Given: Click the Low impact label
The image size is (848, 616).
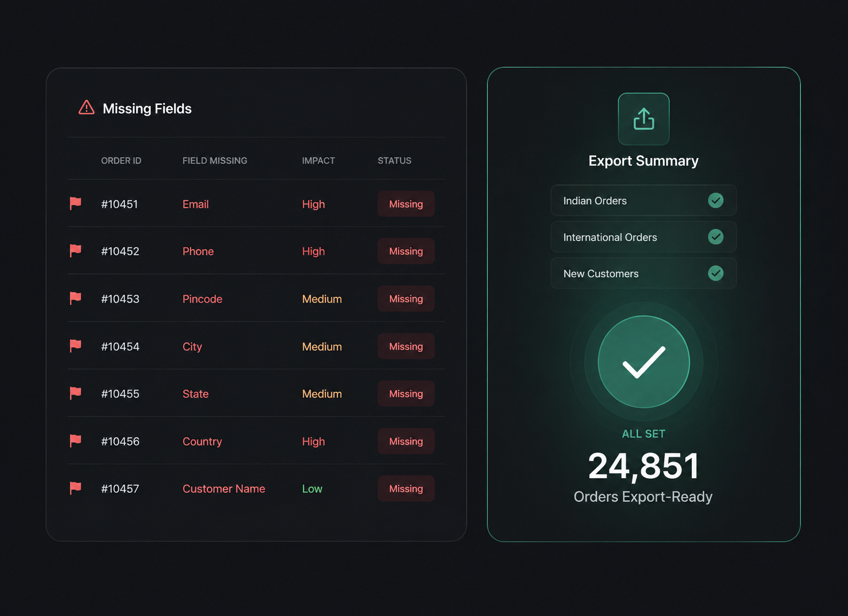Looking at the screenshot, I should pyautogui.click(x=312, y=489).
